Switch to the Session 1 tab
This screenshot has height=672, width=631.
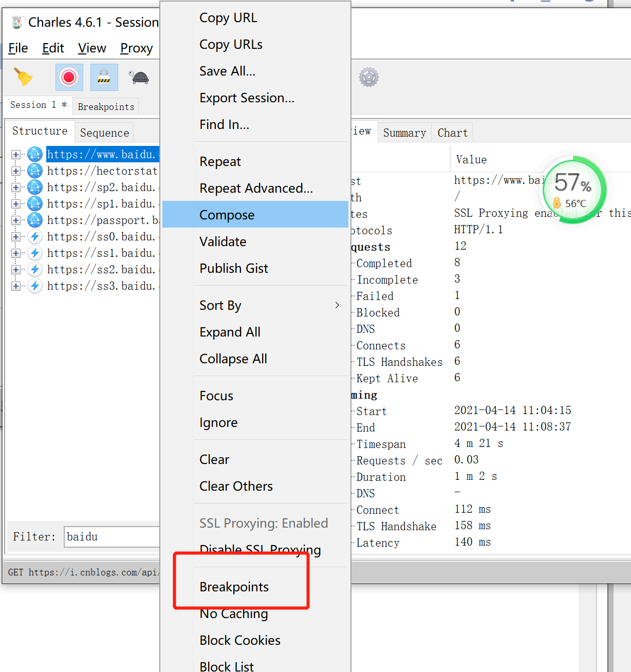pyautogui.click(x=38, y=105)
